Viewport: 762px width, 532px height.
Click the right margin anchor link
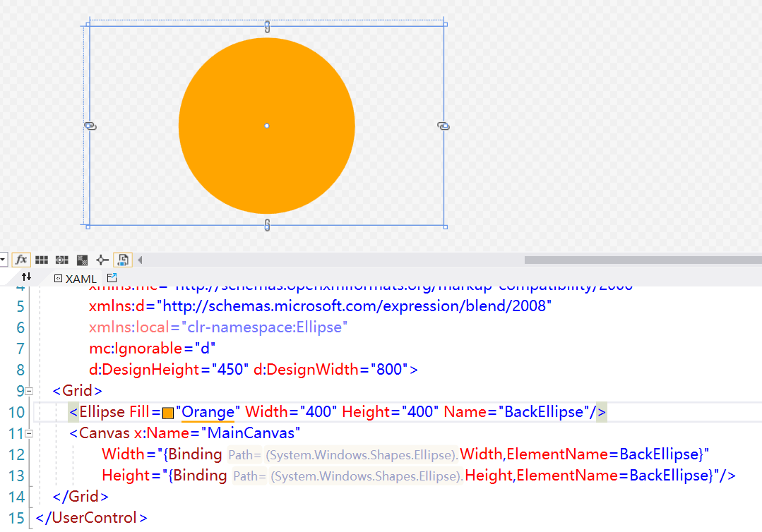pos(443,126)
